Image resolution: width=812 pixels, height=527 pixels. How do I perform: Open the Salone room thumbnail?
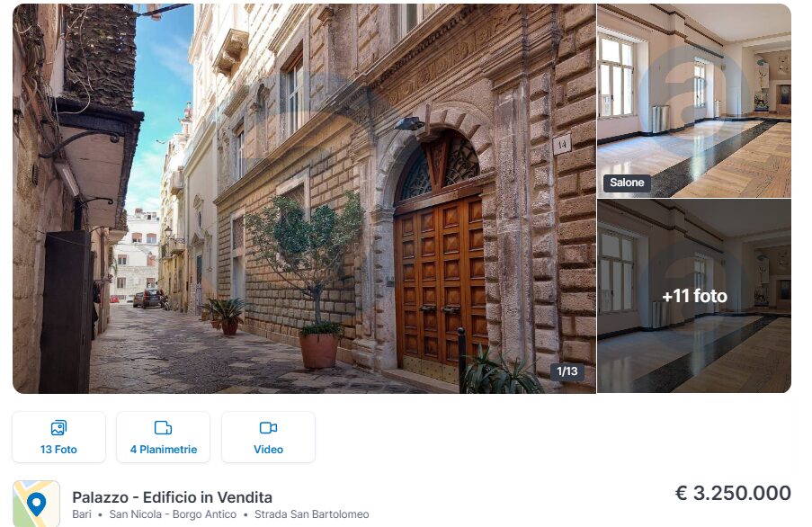click(x=694, y=101)
